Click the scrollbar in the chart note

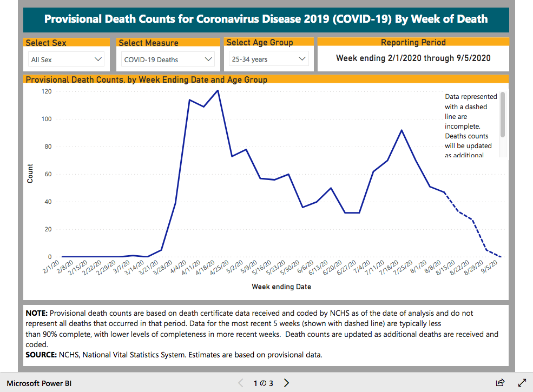click(x=503, y=115)
